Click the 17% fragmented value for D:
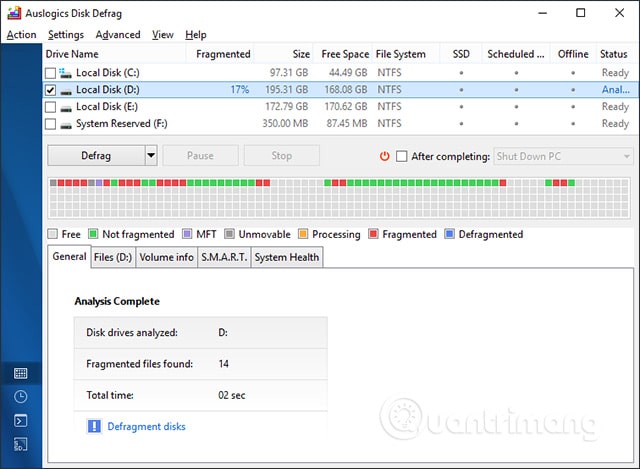The width and height of the screenshot is (640, 469). click(x=240, y=89)
